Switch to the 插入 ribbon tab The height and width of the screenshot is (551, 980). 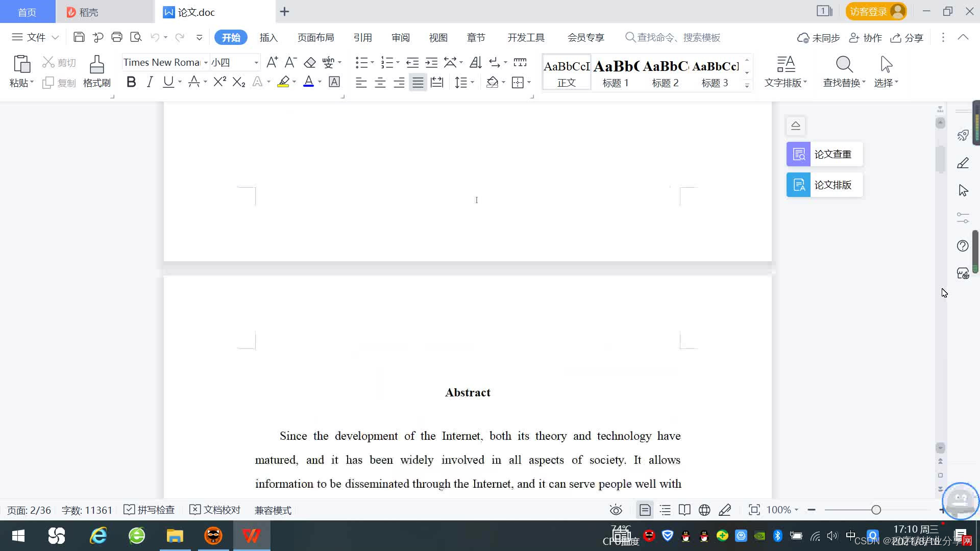268,37
